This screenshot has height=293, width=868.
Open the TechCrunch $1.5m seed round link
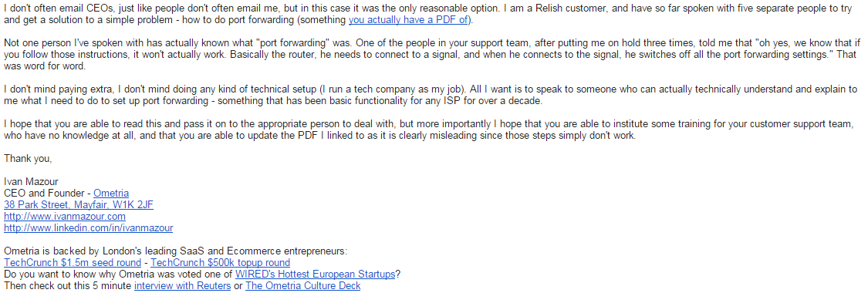pyautogui.click(x=73, y=263)
